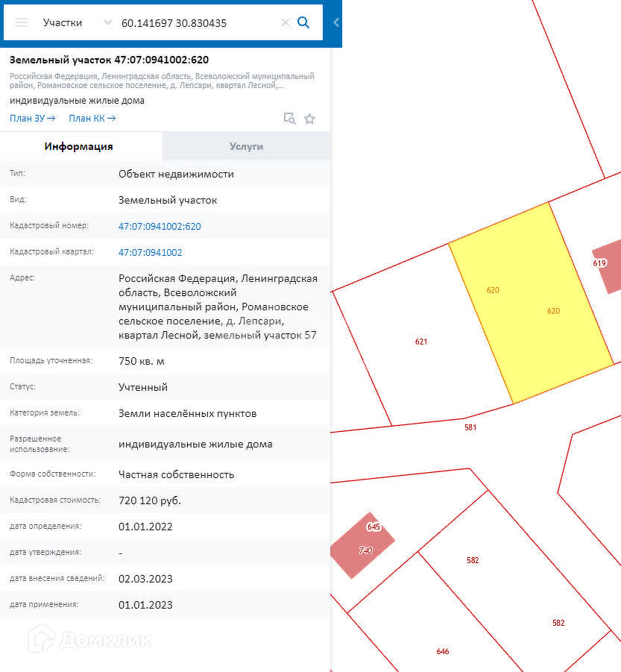The width and height of the screenshot is (621, 672).
Task: Collapse the side panel with arrow
Action: coord(336,22)
